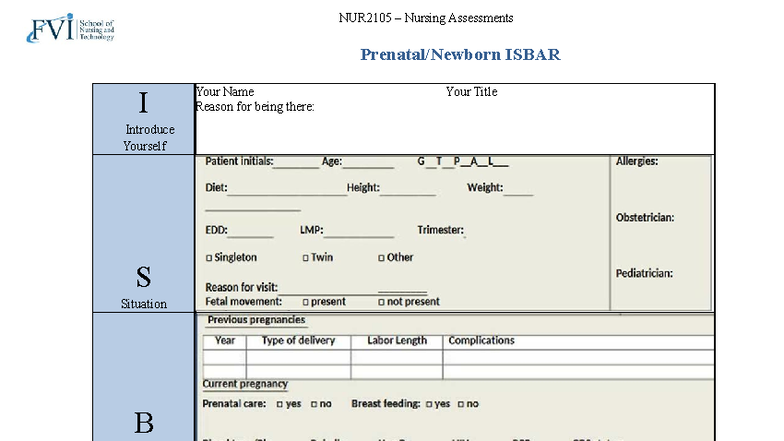Select Breast feeding no checkbox
Screen dimensions: 784x441
[x=461, y=404]
